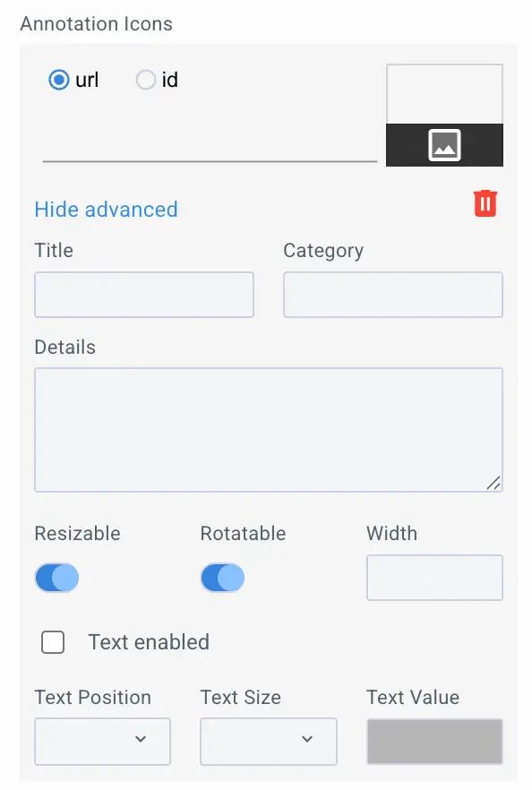This screenshot has height=790, width=532.
Task: Collapse advanced options via Hide advanced
Action: point(105,210)
